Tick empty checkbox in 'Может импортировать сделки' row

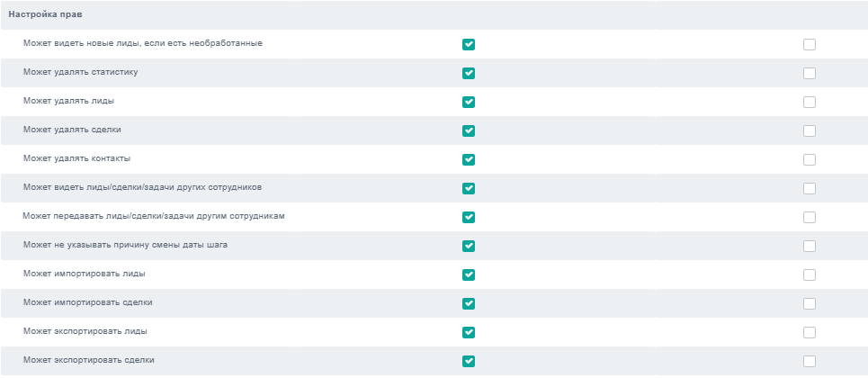(810, 303)
